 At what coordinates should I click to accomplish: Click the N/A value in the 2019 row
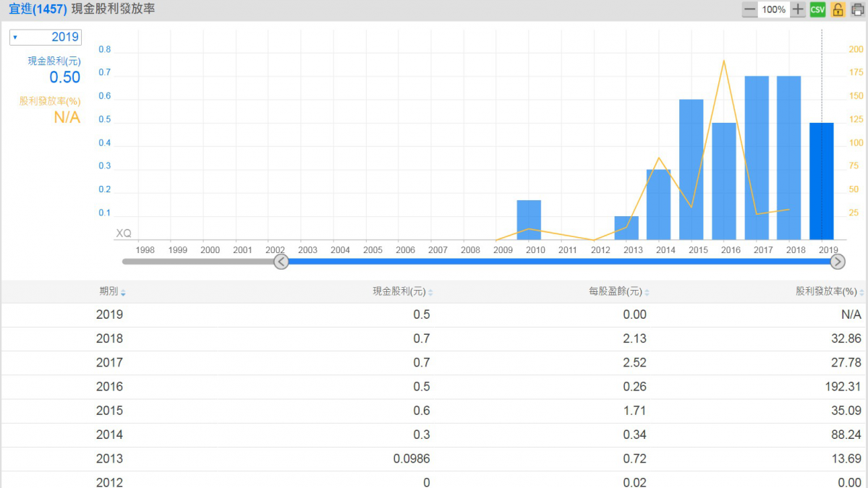point(851,314)
